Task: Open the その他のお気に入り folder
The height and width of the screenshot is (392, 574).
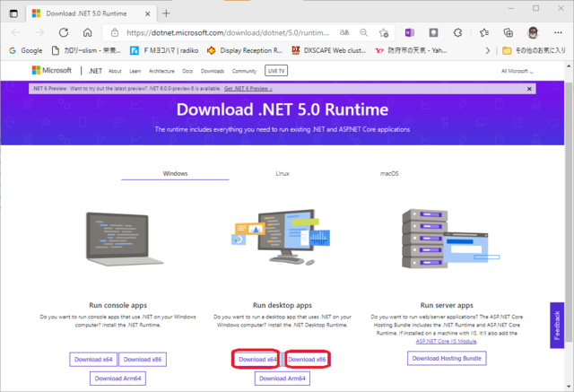Action: point(535,50)
